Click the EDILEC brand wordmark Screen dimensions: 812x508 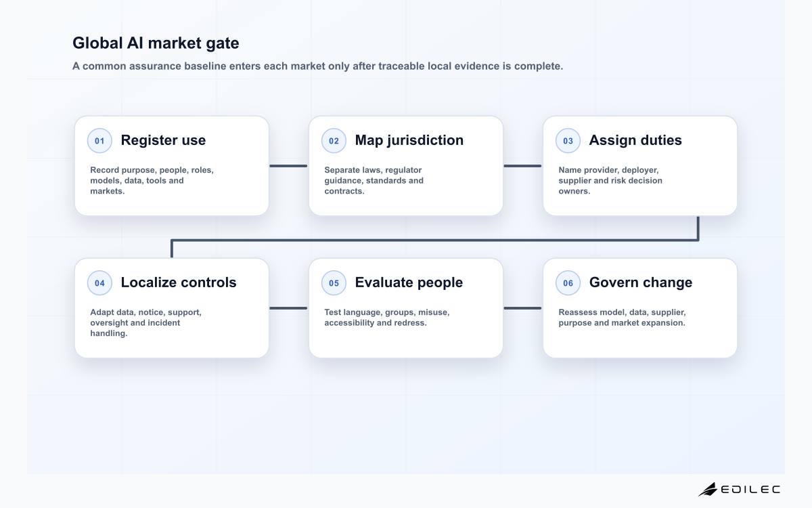[x=750, y=489]
